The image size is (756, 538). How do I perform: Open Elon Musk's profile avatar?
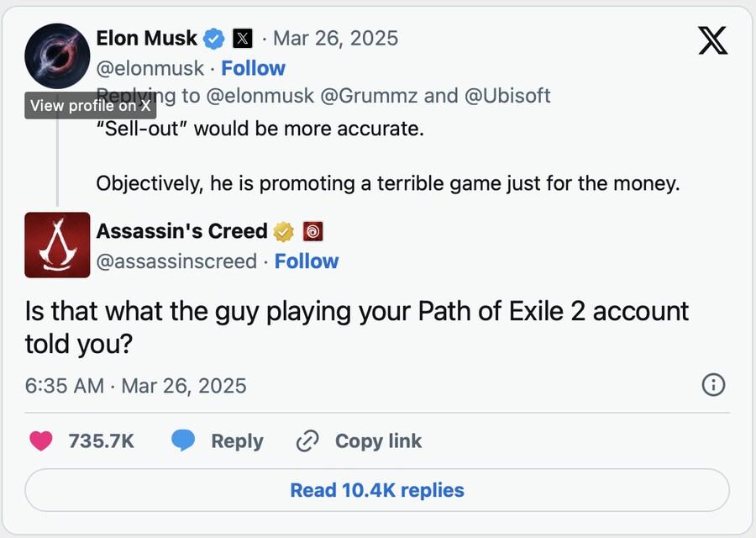coord(57,57)
